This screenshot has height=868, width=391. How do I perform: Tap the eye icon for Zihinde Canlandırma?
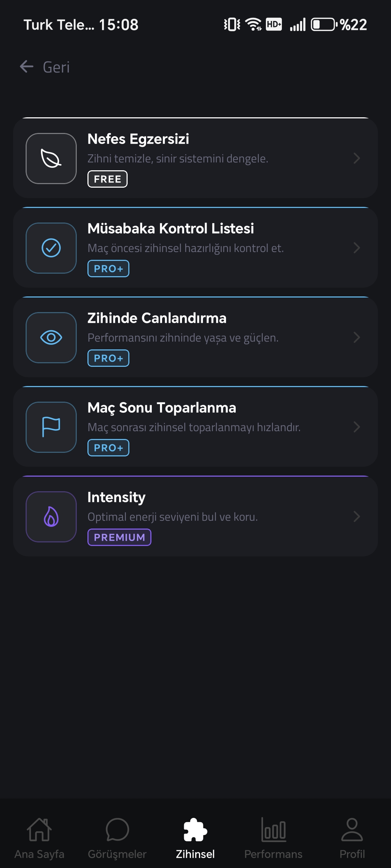click(51, 338)
